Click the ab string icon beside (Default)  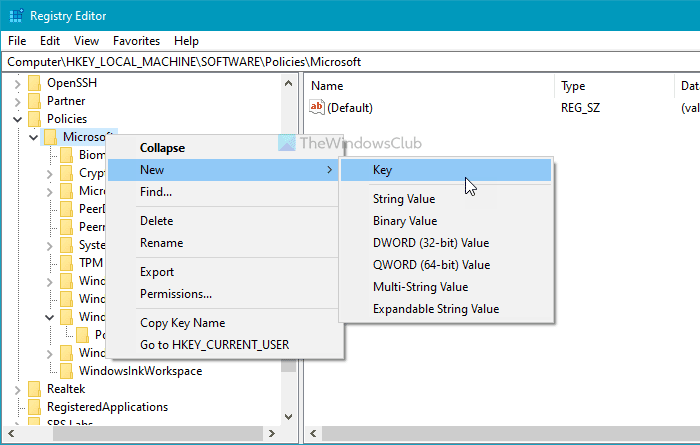click(317, 107)
